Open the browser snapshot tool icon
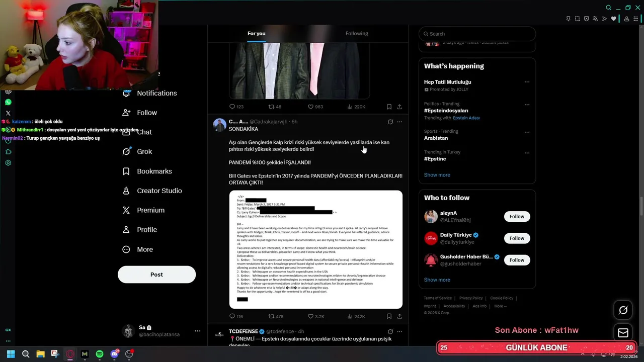Screen dimensions: 644x362 coord(577,19)
